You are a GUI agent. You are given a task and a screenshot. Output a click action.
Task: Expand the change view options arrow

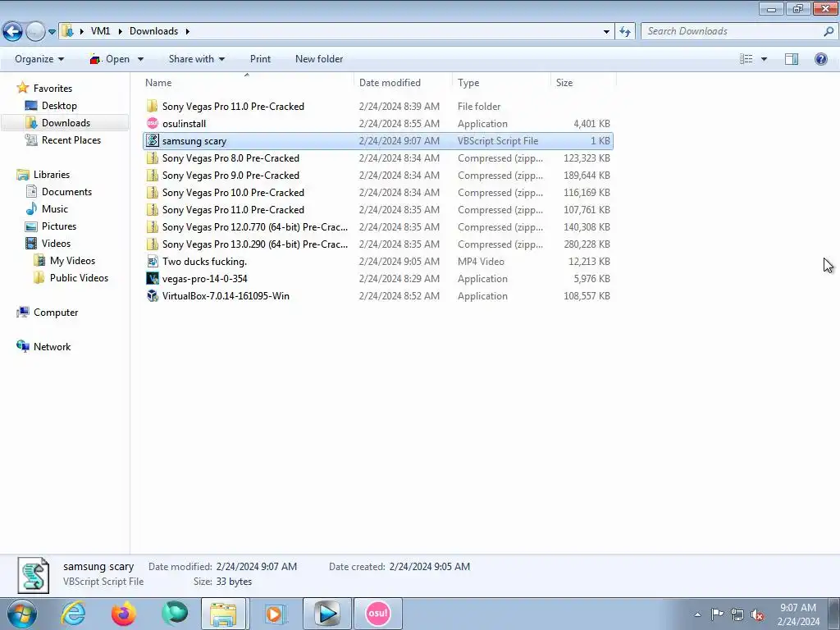click(764, 59)
